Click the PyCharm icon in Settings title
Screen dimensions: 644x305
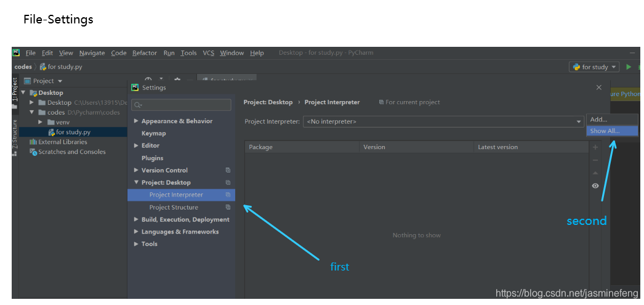(x=135, y=87)
